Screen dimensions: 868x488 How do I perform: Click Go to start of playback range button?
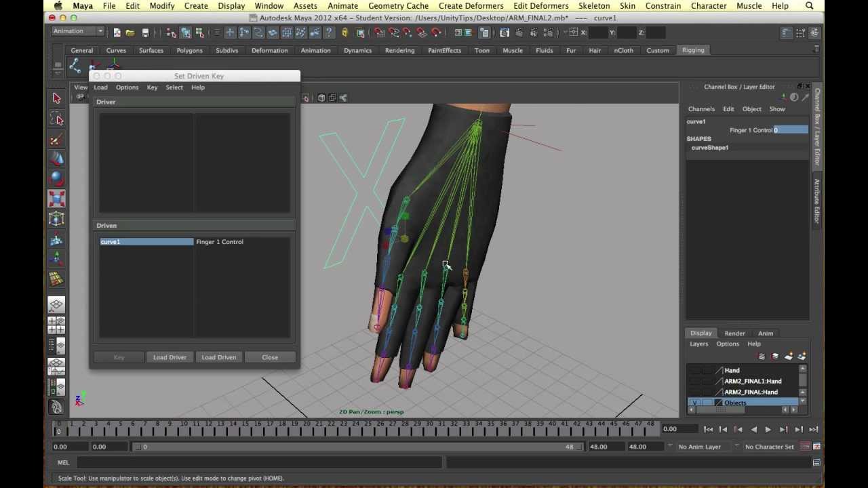[708, 429]
